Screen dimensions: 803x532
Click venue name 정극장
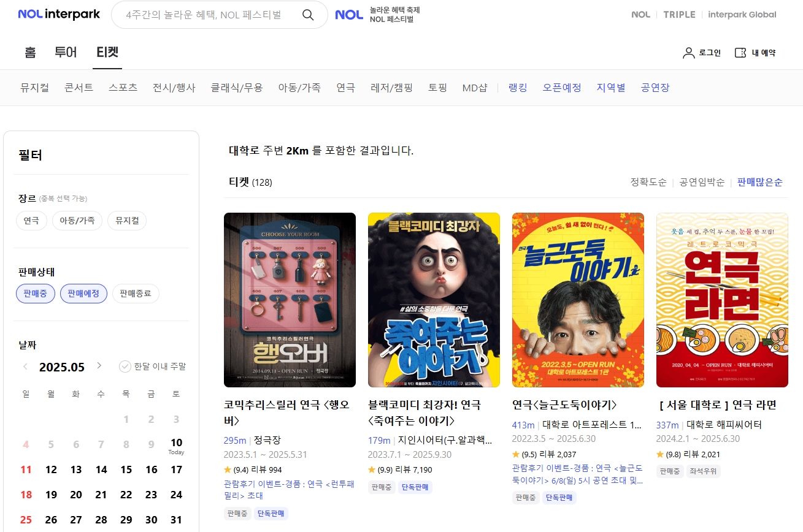[267, 440]
